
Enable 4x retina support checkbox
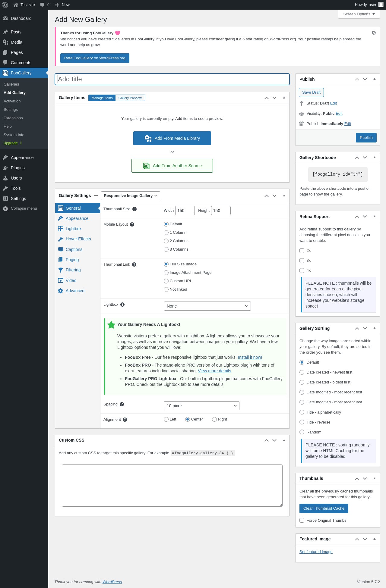302,271
